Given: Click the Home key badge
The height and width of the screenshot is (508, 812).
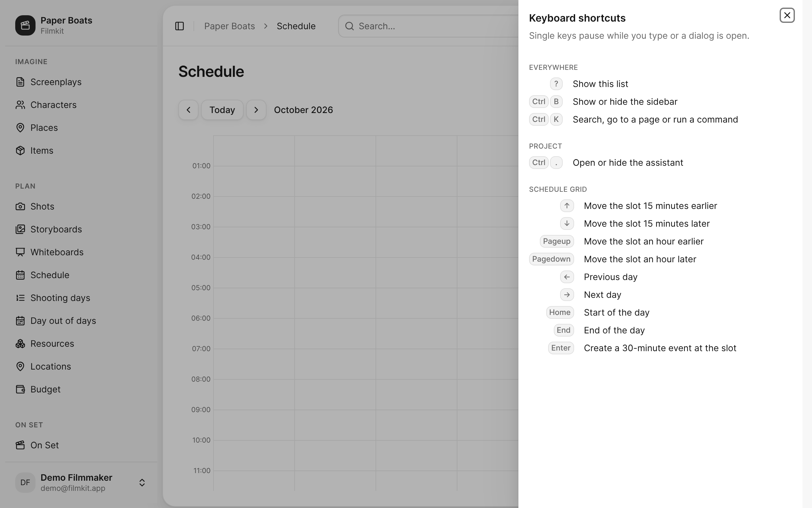Looking at the screenshot, I should click(560, 312).
